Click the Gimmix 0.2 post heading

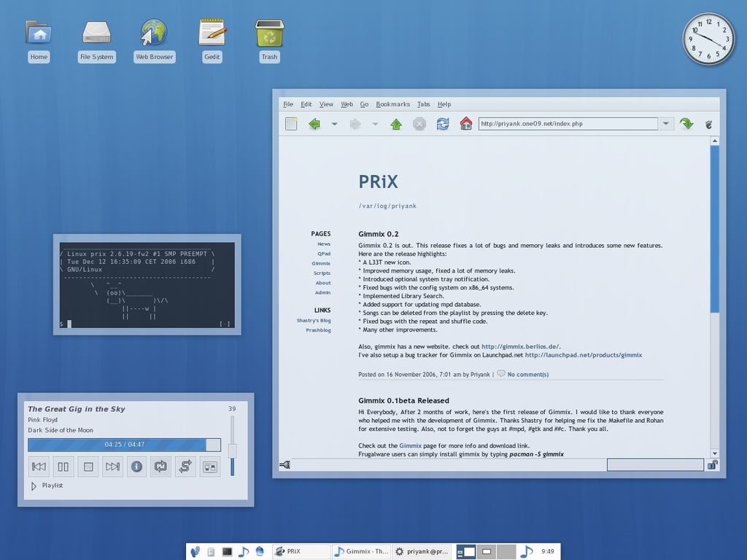click(379, 234)
